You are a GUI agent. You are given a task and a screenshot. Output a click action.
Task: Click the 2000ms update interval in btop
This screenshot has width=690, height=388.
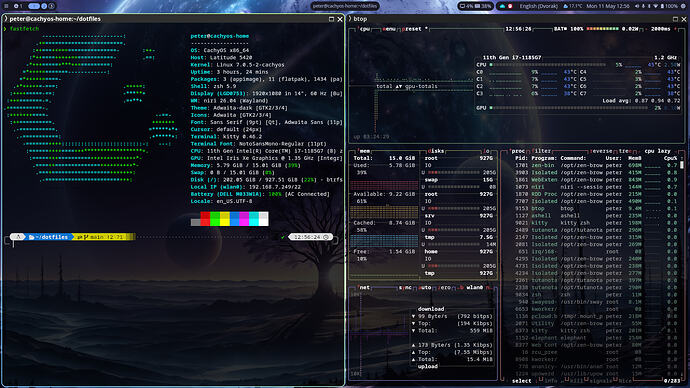660,29
